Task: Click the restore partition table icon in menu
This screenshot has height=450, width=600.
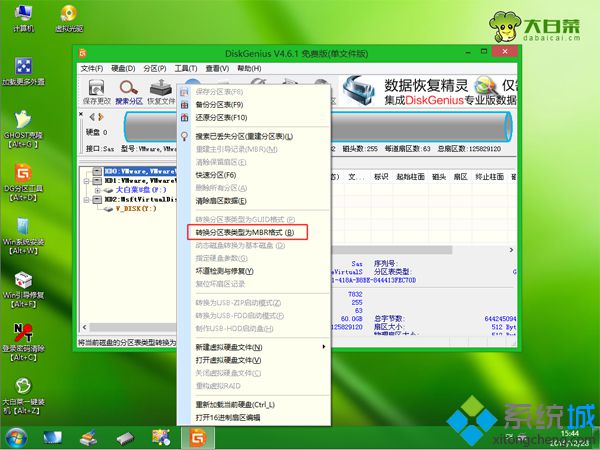Action: (x=184, y=117)
